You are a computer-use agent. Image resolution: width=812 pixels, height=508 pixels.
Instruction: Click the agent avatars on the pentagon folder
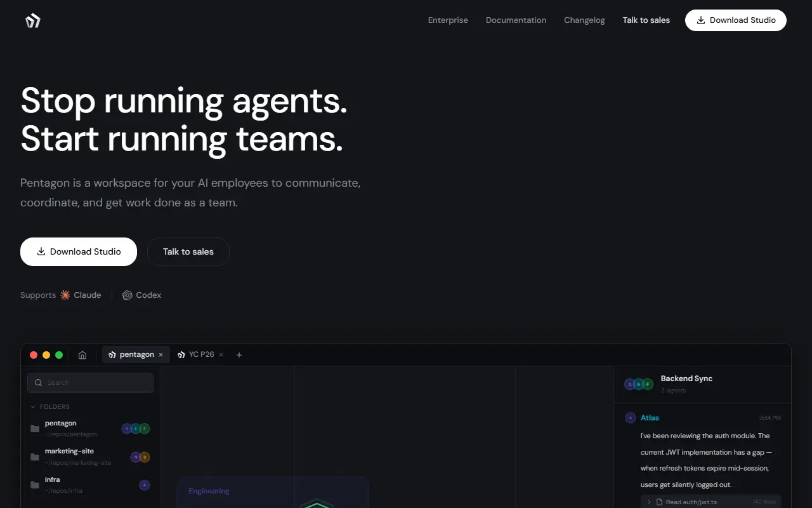[x=136, y=429]
